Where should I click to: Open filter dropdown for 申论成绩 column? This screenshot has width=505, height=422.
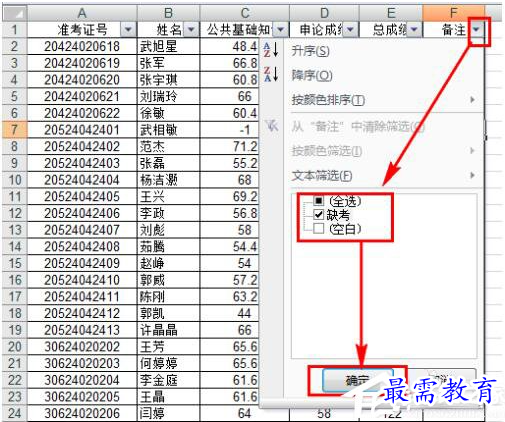[350, 30]
